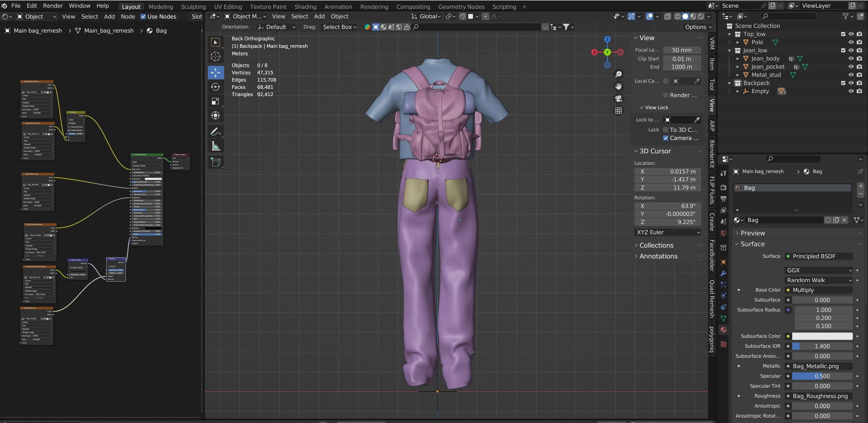
Task: Click the Bag_Metallic.png metallic input button
Action: [x=819, y=366]
